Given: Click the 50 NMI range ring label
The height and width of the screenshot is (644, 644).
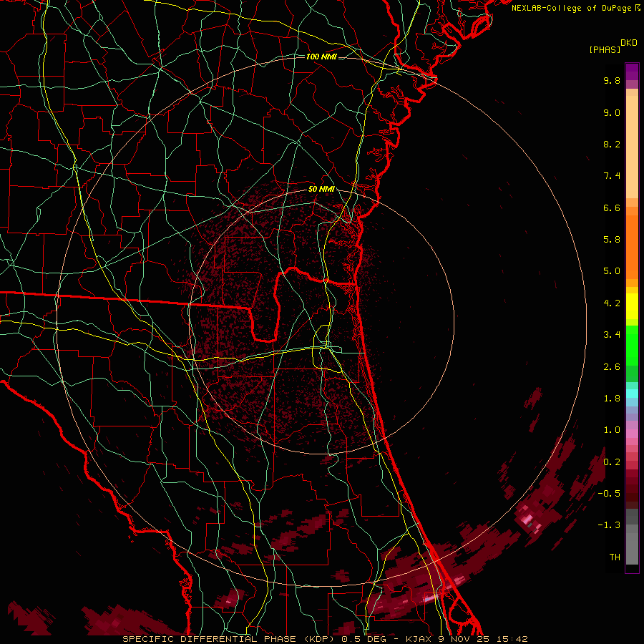Looking at the screenshot, I should (321, 190).
